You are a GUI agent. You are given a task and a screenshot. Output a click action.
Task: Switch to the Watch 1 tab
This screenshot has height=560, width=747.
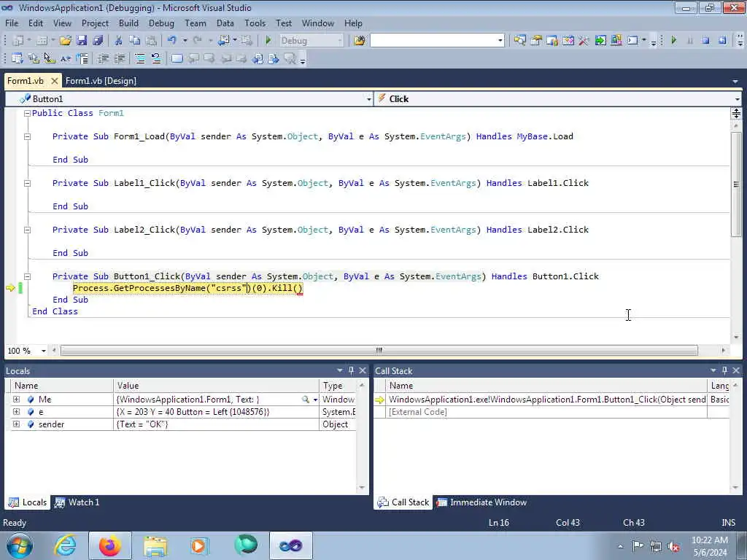point(77,502)
